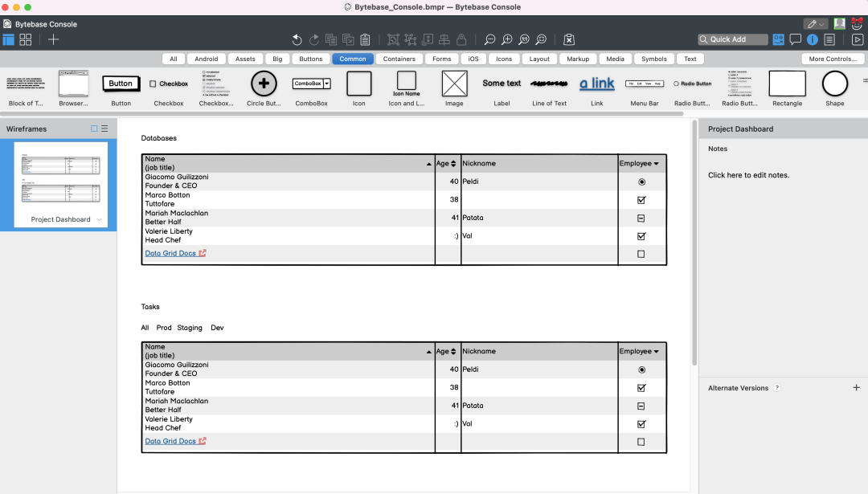Switch to the wireframes grid view icon
This screenshot has width=868, height=494.
pos(26,39)
